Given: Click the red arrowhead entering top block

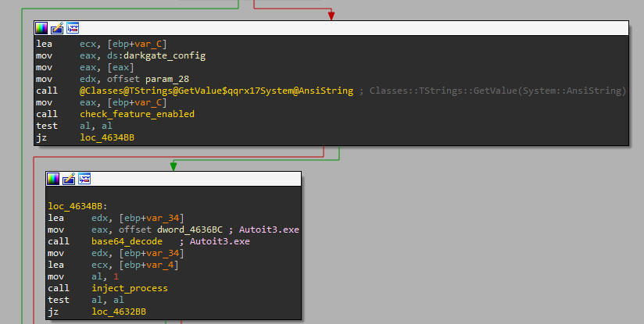Looking at the screenshot, I should 331,16.
